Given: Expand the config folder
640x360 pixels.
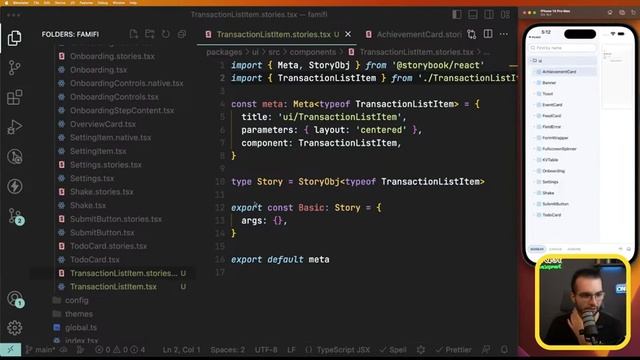Looking at the screenshot, I should [x=76, y=300].
